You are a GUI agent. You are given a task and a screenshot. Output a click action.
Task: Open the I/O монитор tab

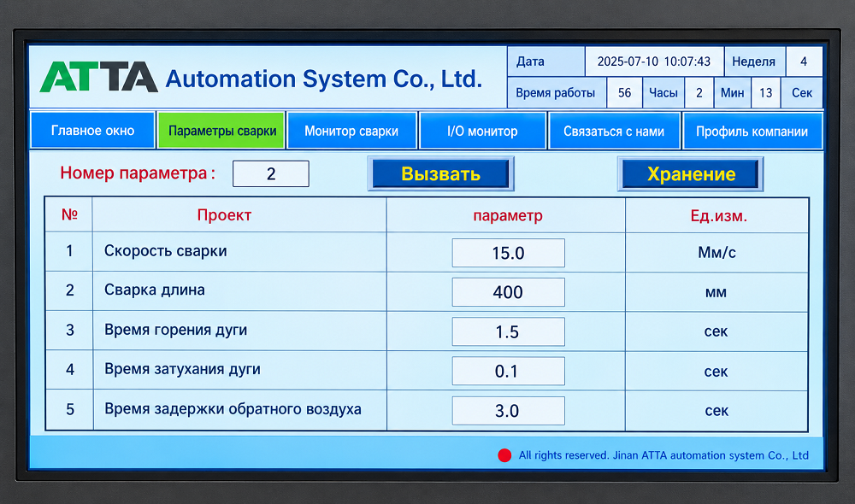tap(482, 131)
